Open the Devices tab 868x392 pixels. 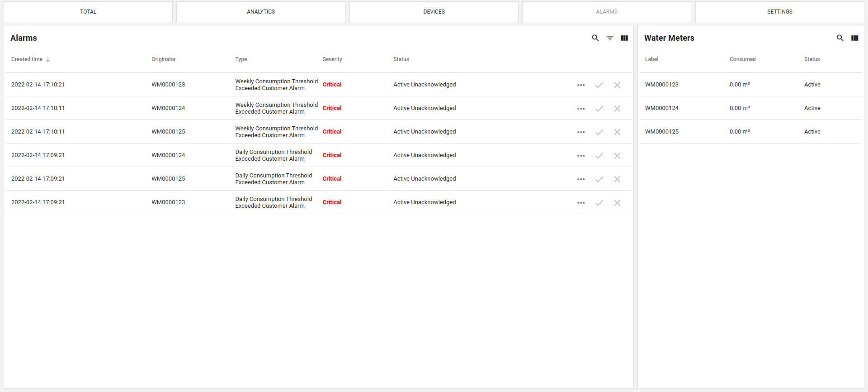point(434,12)
